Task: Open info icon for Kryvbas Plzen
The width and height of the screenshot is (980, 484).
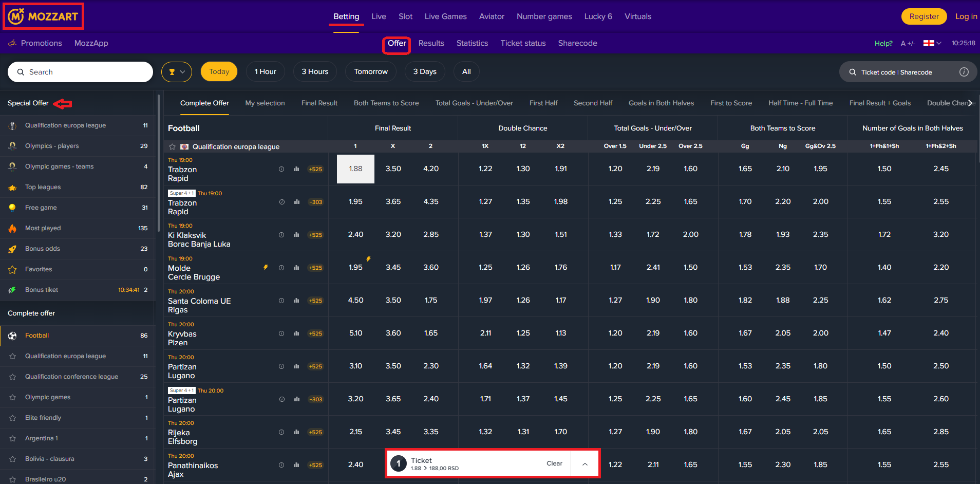Action: click(281, 333)
